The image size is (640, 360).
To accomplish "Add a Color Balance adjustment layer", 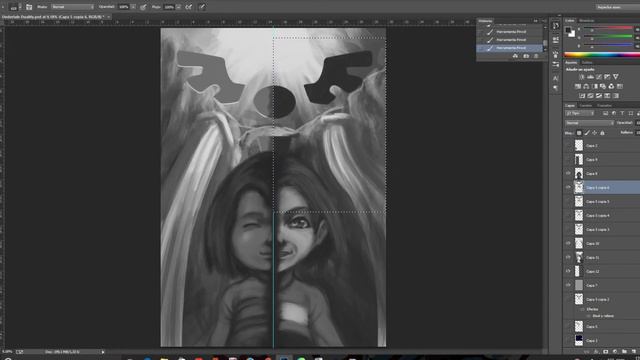I will (586, 86).
